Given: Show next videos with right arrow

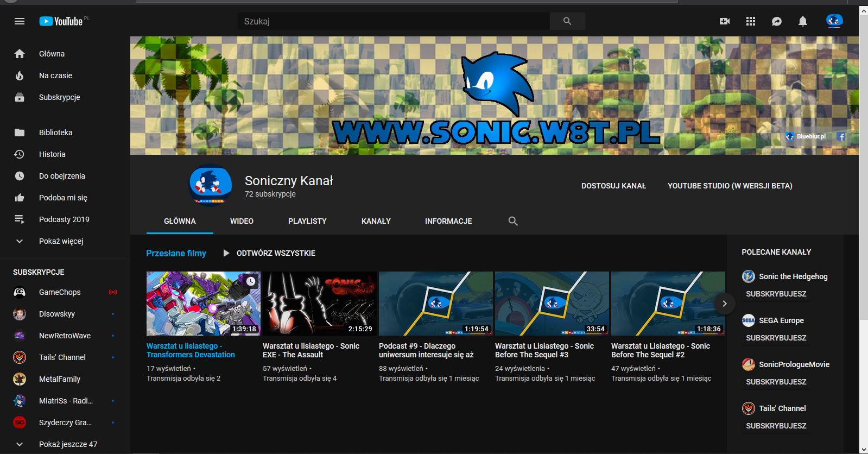Looking at the screenshot, I should click(724, 304).
